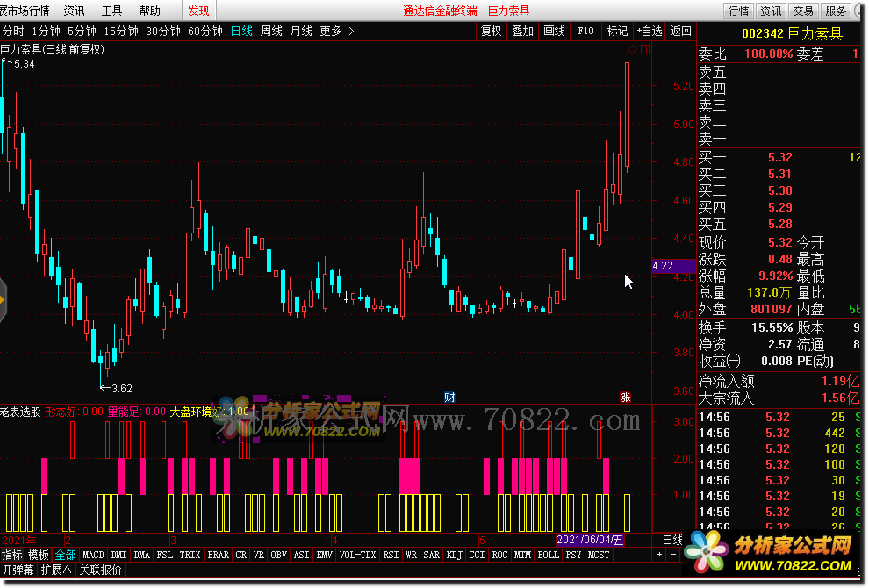Click the 画线 drawing tool button
Viewport: 869px width, 588px height.
[x=554, y=31]
